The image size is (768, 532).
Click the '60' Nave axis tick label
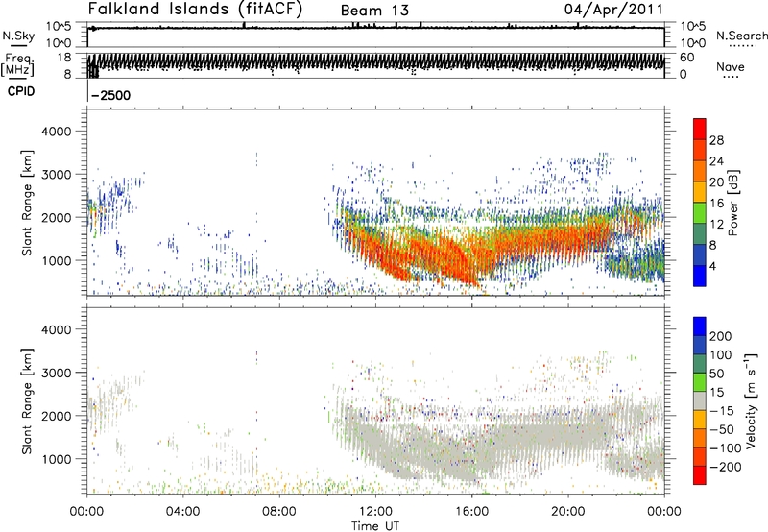[x=687, y=58]
